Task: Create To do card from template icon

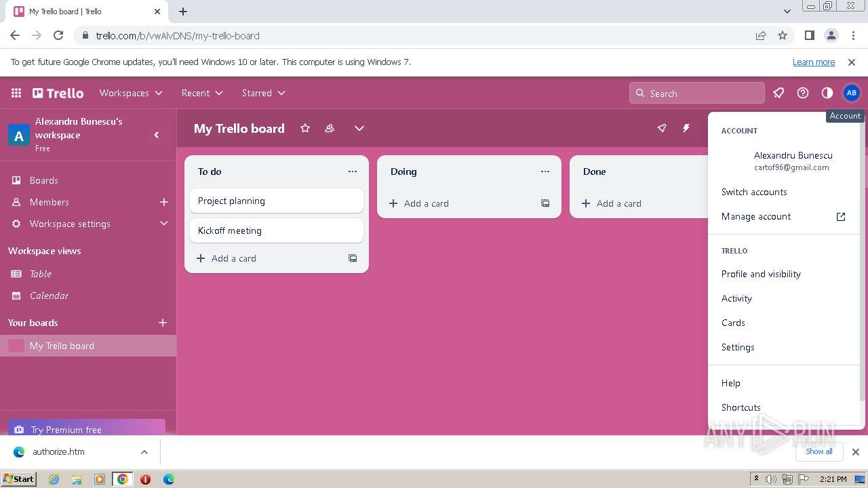Action: [x=353, y=258]
